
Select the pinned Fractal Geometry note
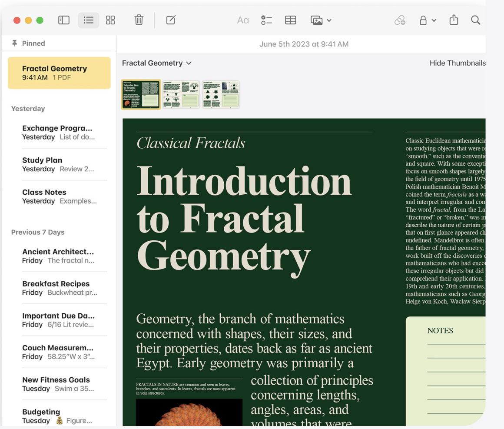pos(59,73)
